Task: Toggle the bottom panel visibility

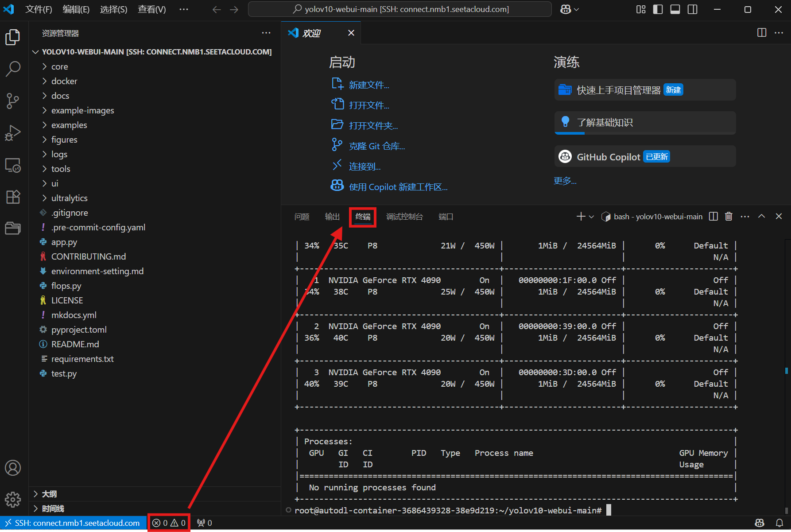Action: (x=675, y=9)
